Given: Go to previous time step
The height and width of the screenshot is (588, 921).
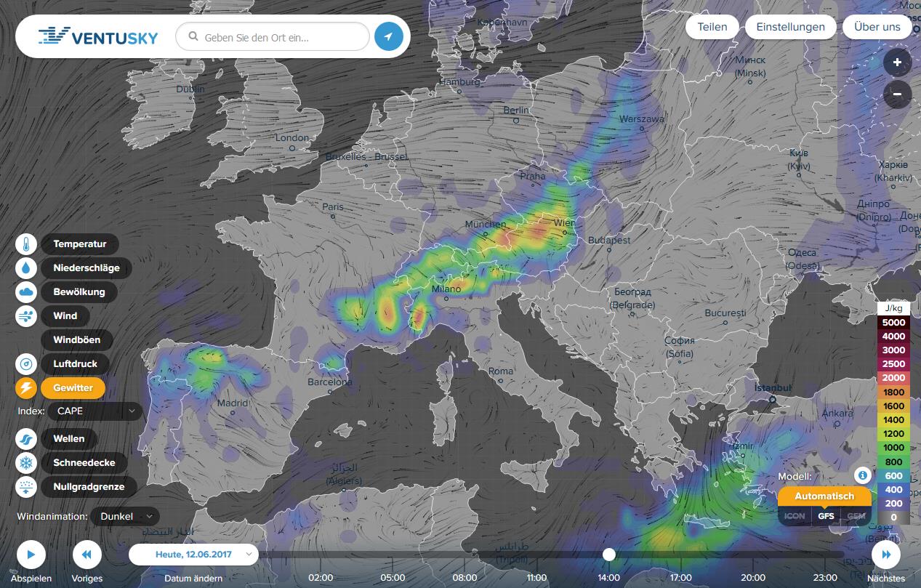Looking at the screenshot, I should 87,555.
